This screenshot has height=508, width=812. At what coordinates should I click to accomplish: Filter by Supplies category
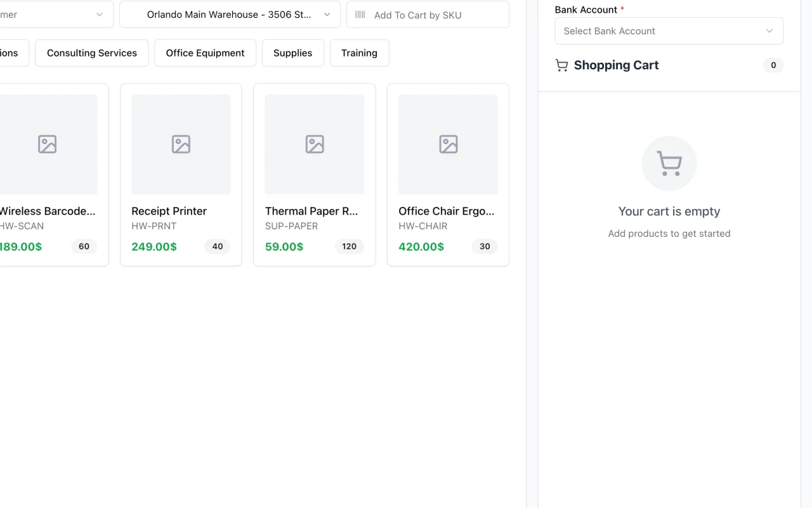coord(292,53)
